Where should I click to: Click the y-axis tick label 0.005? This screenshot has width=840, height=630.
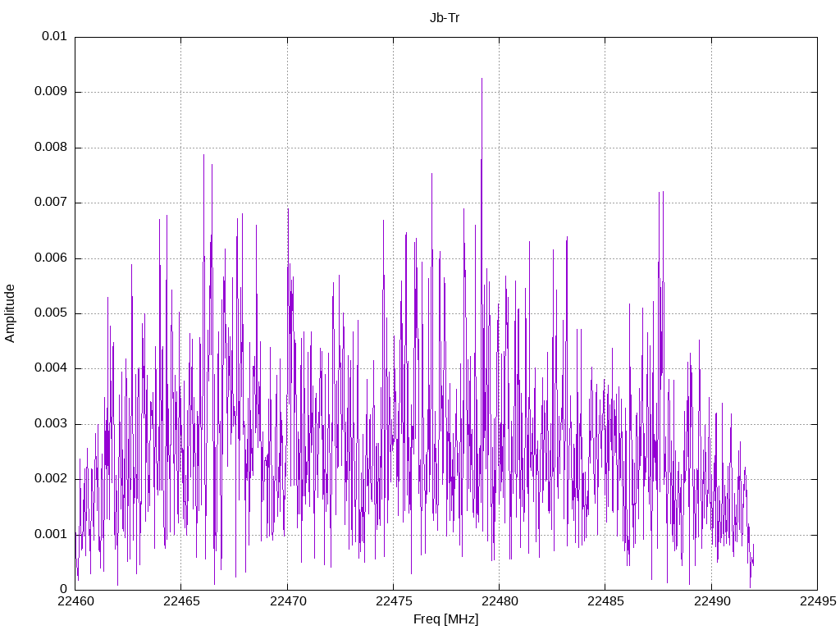(x=51, y=313)
